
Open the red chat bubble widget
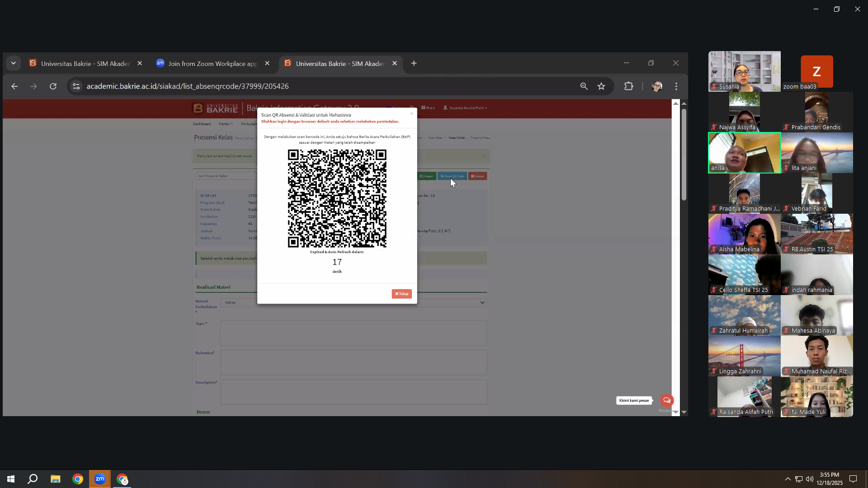pos(667,400)
